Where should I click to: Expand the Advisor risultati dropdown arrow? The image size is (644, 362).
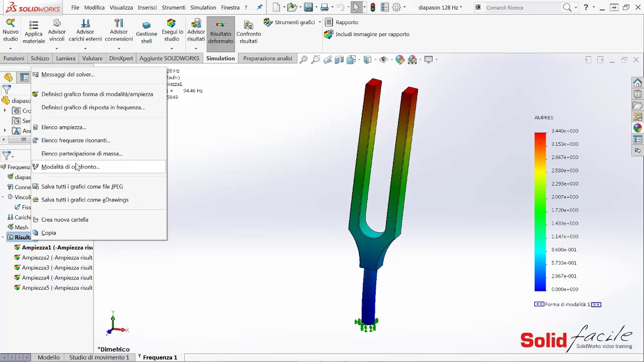click(196, 48)
